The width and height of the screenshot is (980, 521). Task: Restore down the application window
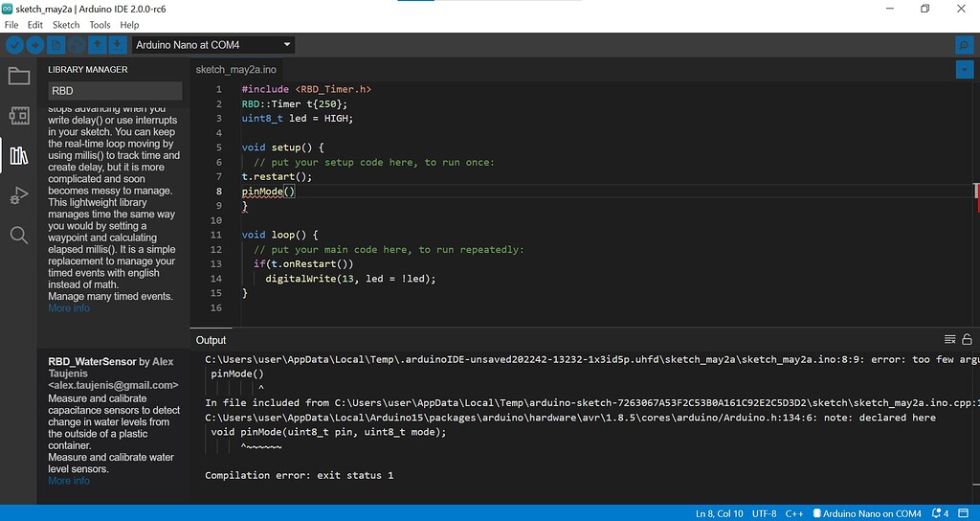(x=925, y=9)
